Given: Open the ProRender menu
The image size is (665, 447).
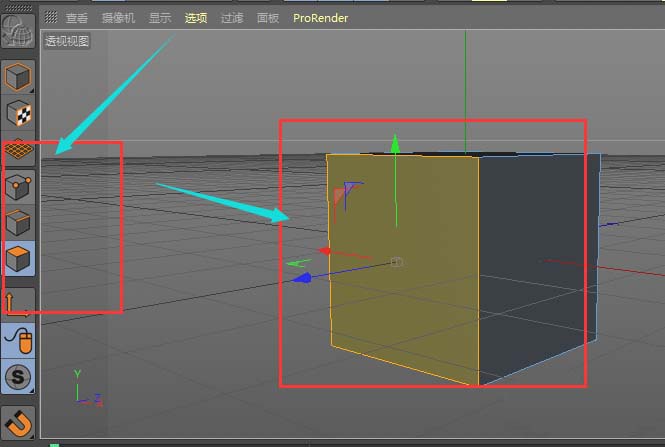Looking at the screenshot, I should pyautogui.click(x=321, y=18).
